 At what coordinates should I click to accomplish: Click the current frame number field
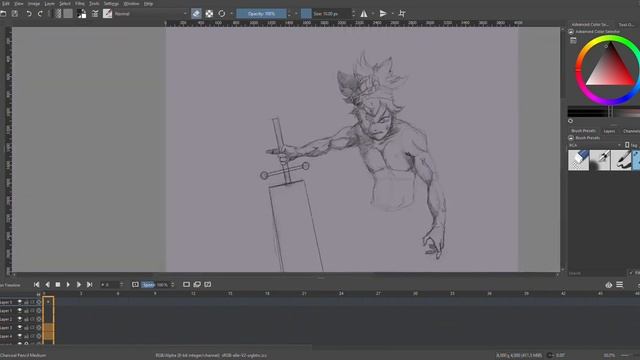coord(111,284)
